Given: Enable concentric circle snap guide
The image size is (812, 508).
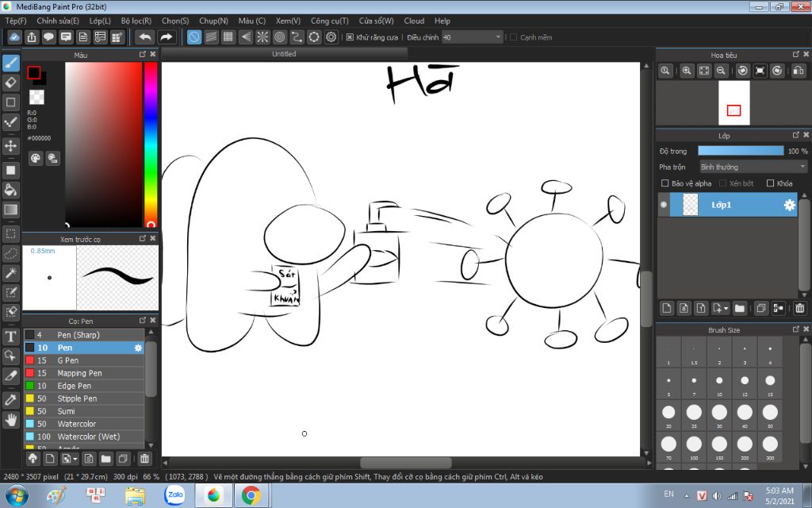Looking at the screenshot, I should (x=280, y=37).
